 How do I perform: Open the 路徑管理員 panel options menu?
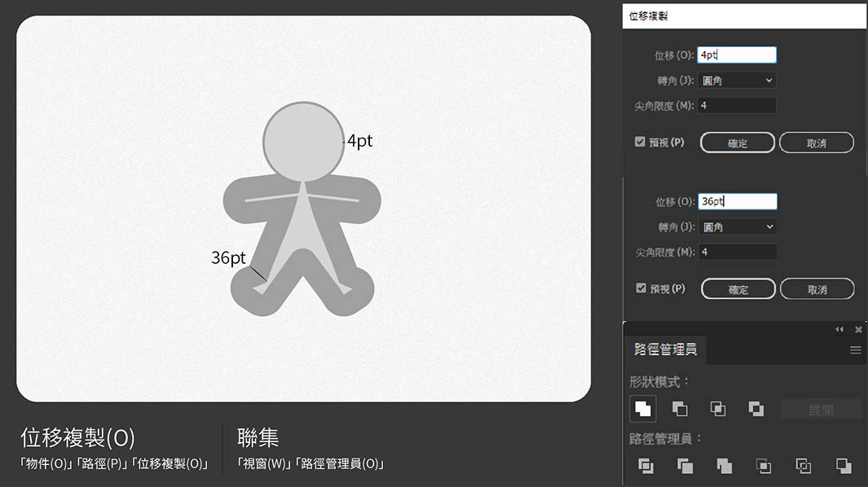point(855,350)
